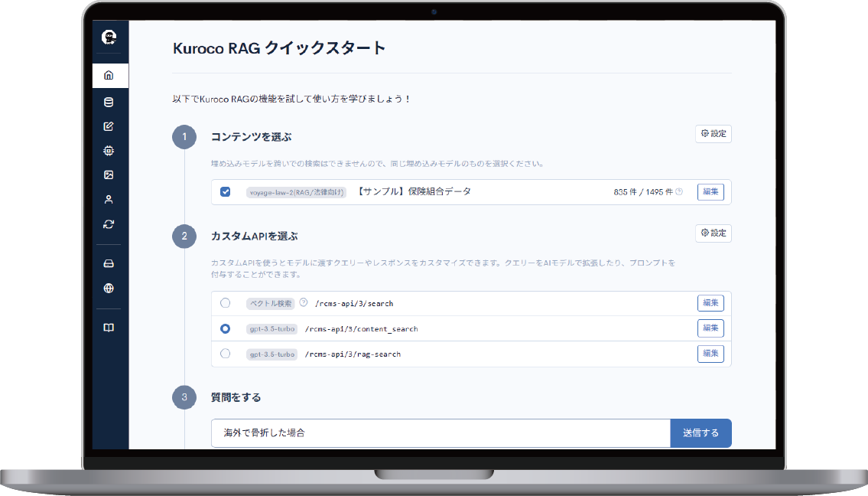
Task: Click the 質問をする step heading
Action: click(236, 397)
